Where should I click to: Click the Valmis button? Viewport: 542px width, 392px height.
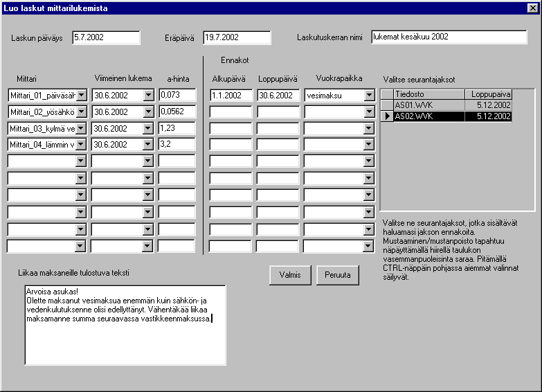[290, 275]
